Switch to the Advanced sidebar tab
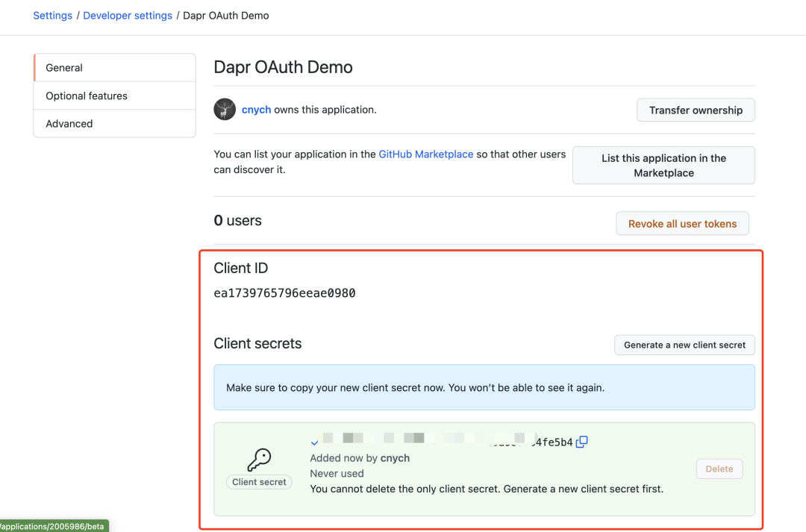806x532 pixels. 115,123
